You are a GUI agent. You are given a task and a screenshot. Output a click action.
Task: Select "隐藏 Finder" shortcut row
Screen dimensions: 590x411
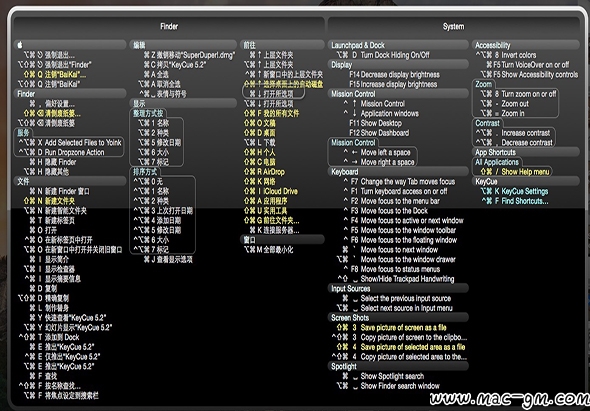(x=53, y=162)
